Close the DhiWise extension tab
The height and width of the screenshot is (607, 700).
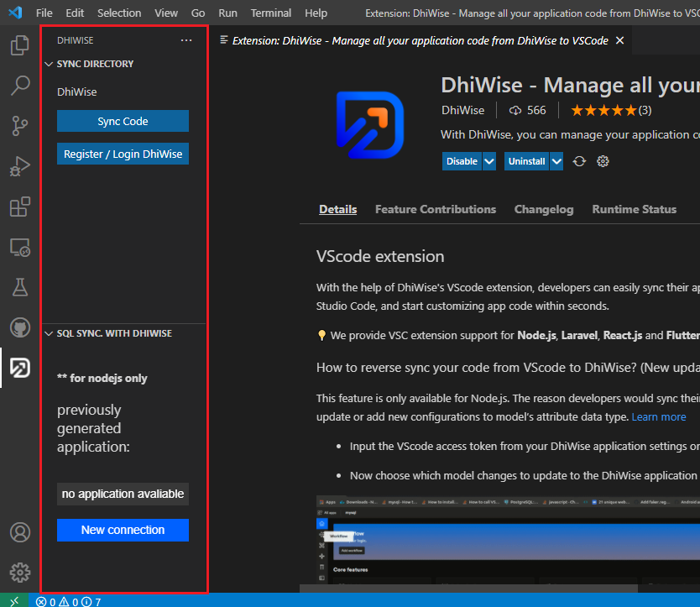619,40
